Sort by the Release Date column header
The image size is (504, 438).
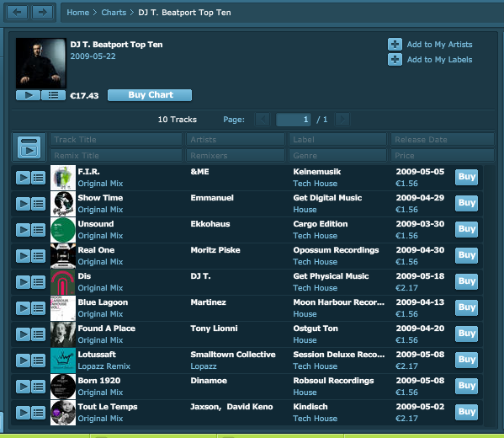pos(443,140)
